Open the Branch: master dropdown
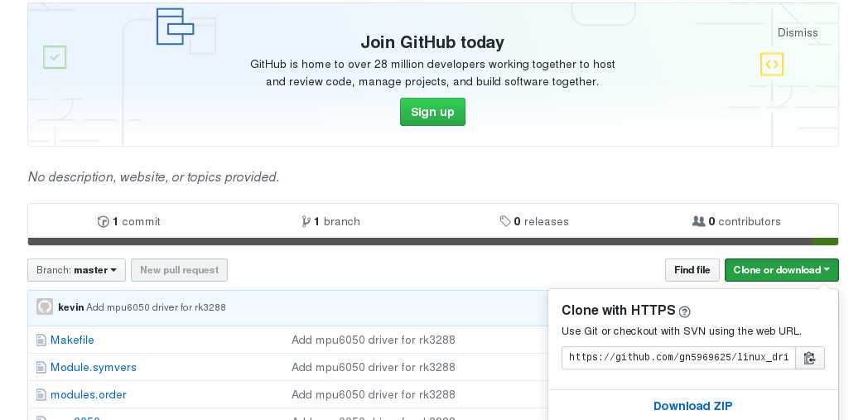868x420 pixels. [x=76, y=270]
